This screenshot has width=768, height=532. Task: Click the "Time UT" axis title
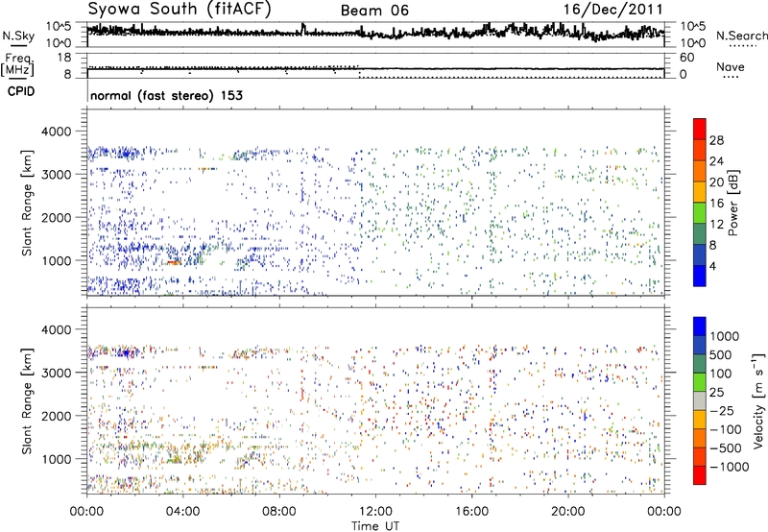375,525
